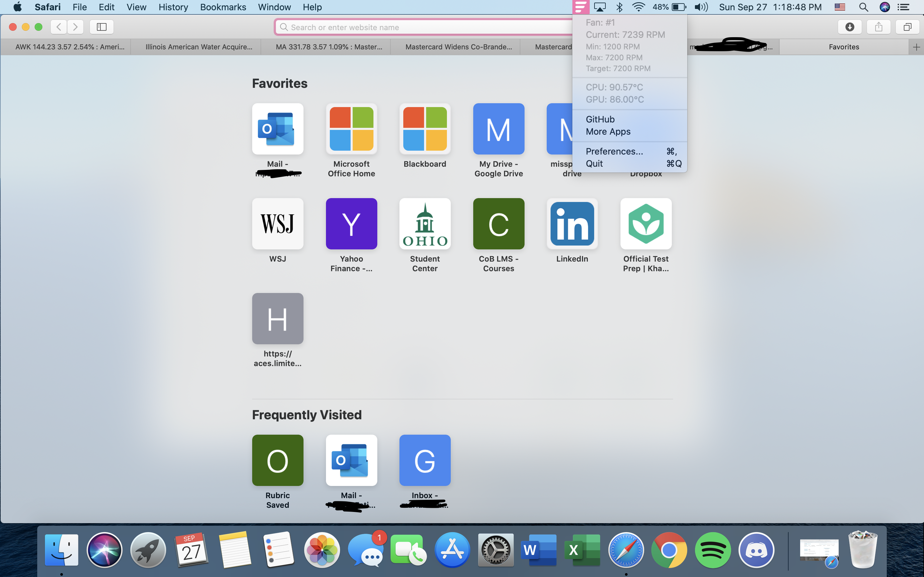
Task: Go back with the back arrow
Action: coord(59,27)
